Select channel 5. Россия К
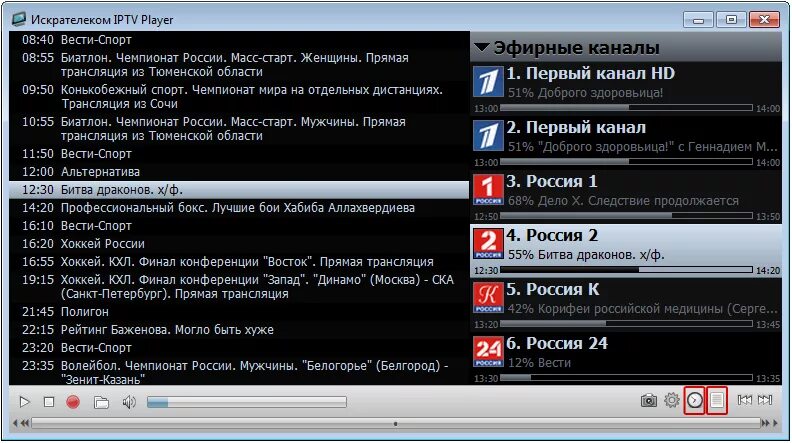Viewport: 792px width, 443px height. point(626,305)
